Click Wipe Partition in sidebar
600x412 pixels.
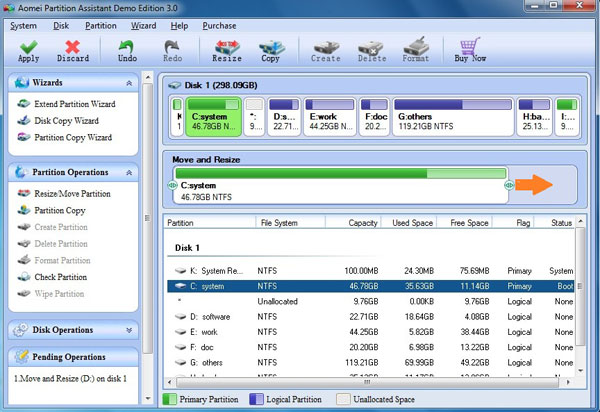point(51,294)
